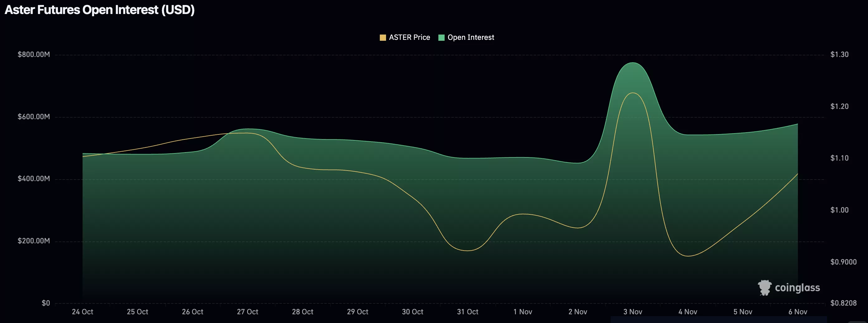
Task: Select the chart title Aster Futures Open Interest
Action: [x=99, y=10]
